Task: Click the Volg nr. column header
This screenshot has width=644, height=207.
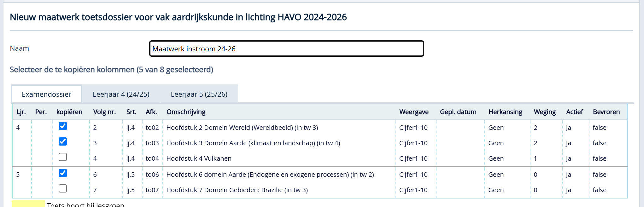Action: pyautogui.click(x=104, y=112)
